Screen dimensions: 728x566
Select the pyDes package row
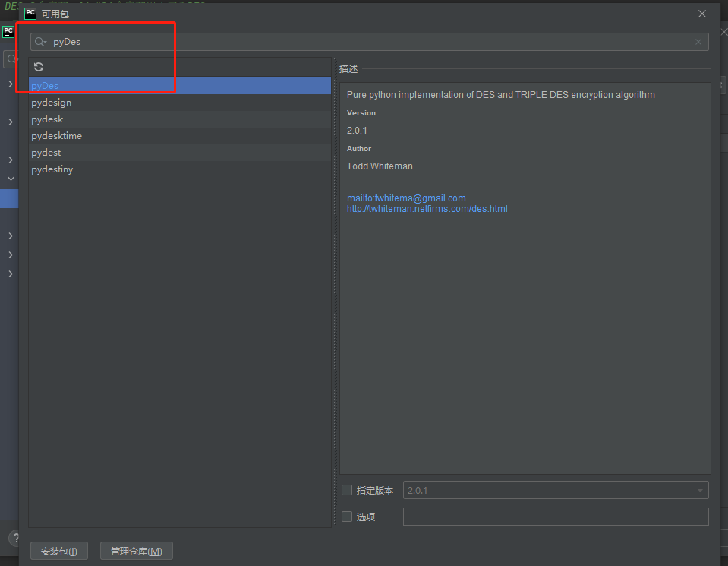[x=180, y=86]
